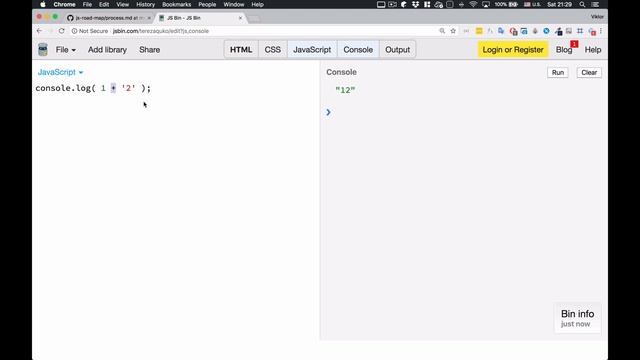Click the blue circle extension icon

[546, 31]
